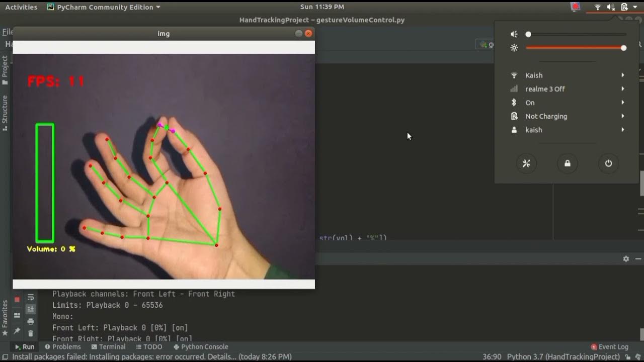The width and height of the screenshot is (644, 362).
Task: Click the editor vertical scrollbar thumb
Action: 642,184
